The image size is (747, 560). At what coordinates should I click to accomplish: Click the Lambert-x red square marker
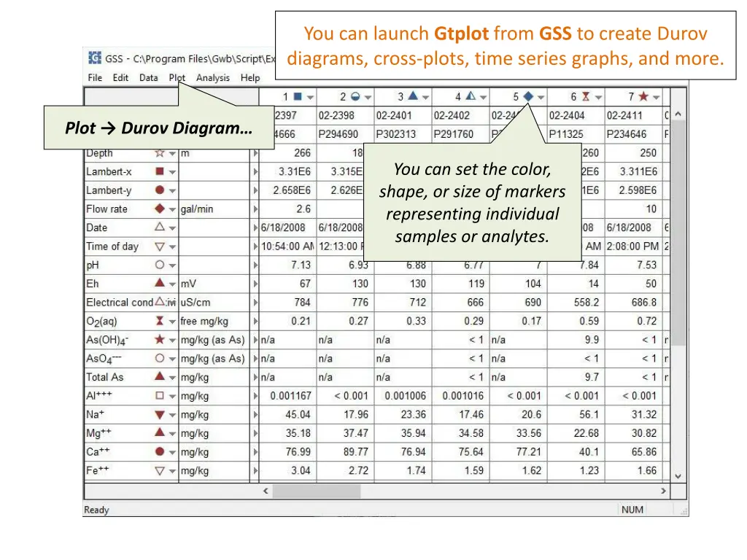pos(160,171)
